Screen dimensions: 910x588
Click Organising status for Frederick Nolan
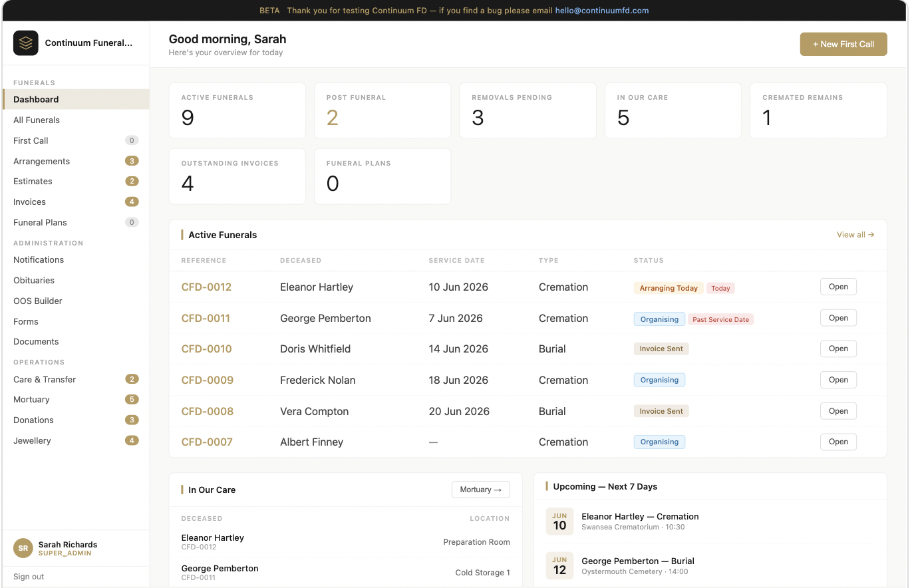(x=659, y=380)
